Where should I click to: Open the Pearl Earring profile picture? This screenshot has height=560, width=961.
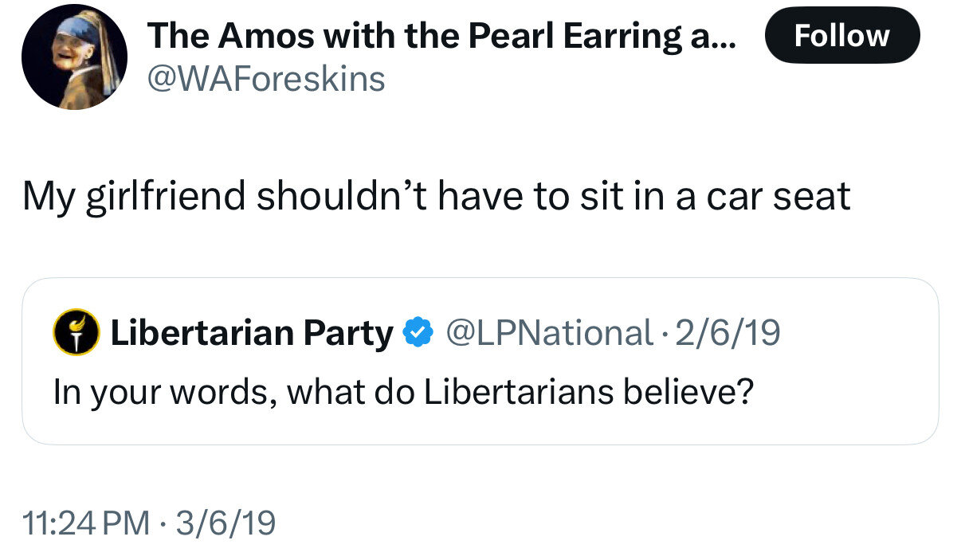74,57
